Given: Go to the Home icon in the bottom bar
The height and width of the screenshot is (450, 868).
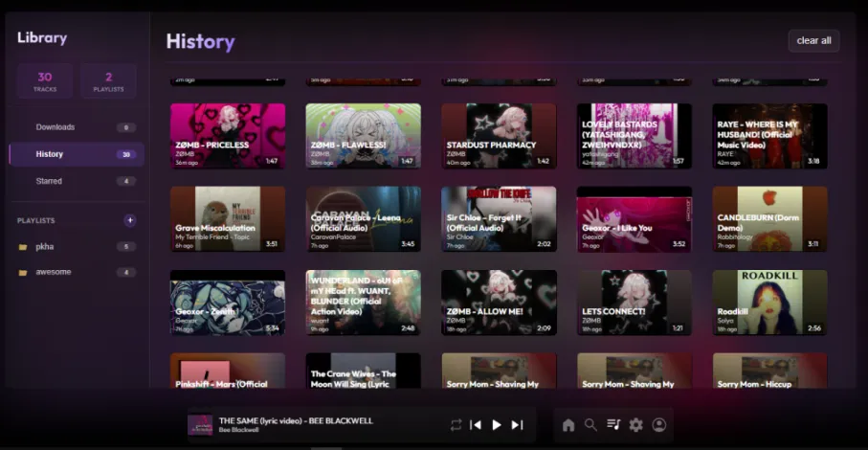Looking at the screenshot, I should [568, 424].
